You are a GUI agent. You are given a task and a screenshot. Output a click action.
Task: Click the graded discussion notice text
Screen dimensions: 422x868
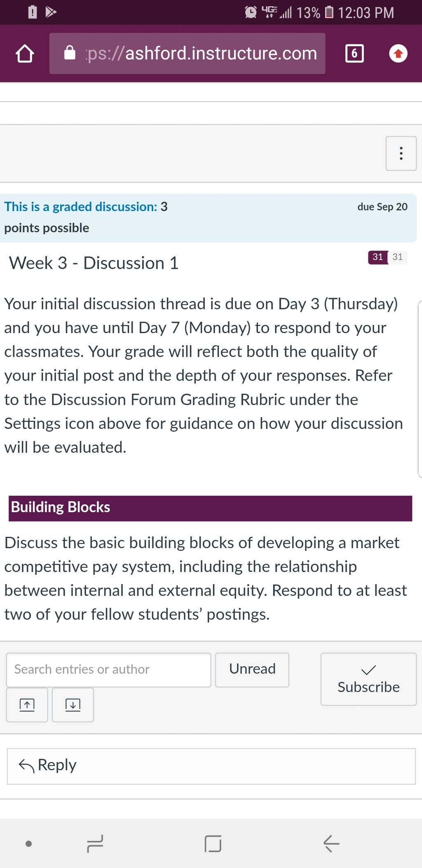tap(86, 217)
